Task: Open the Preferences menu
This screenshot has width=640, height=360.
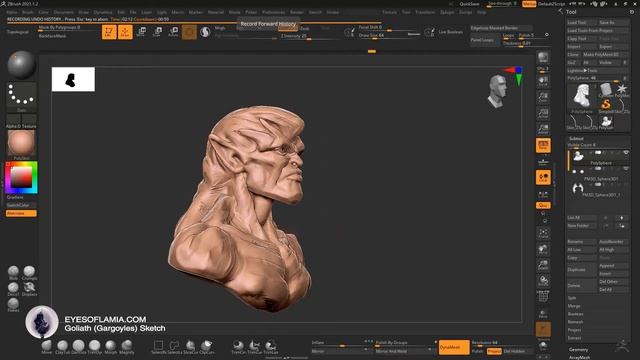Action: coord(273,12)
